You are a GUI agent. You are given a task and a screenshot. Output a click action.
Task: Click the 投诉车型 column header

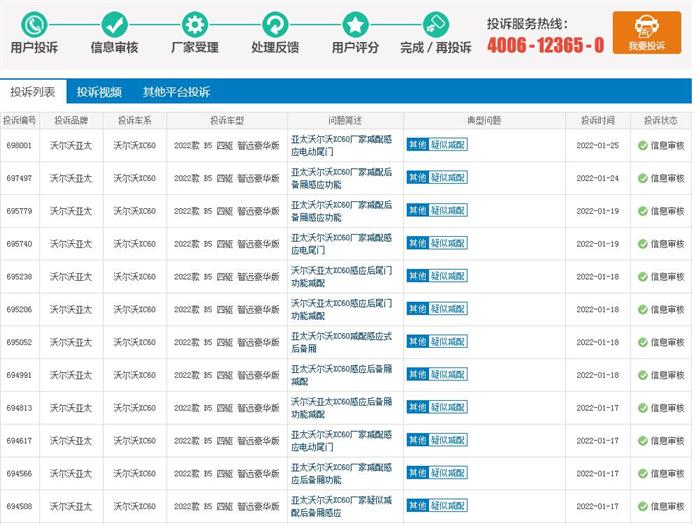click(227, 121)
